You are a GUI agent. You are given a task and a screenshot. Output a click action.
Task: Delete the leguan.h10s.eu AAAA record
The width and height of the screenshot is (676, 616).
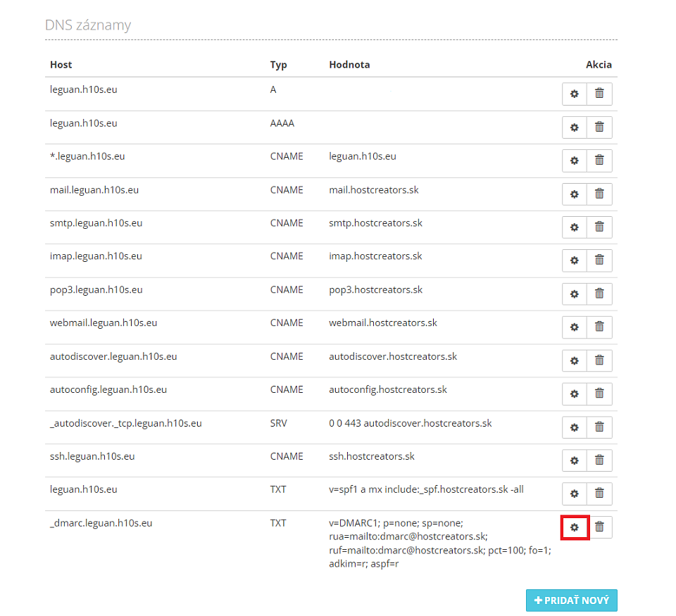tap(599, 127)
